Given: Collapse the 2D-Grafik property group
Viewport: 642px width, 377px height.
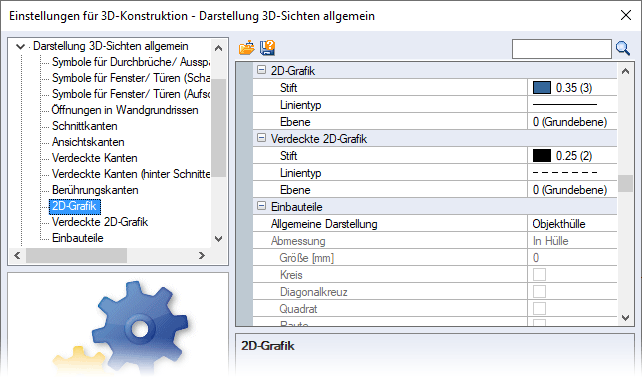Looking at the screenshot, I should pyautogui.click(x=261, y=70).
